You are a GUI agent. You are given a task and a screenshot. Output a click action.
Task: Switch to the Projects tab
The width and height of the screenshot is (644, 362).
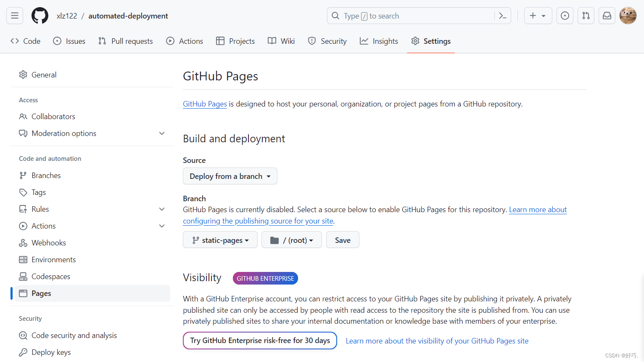tap(235, 41)
